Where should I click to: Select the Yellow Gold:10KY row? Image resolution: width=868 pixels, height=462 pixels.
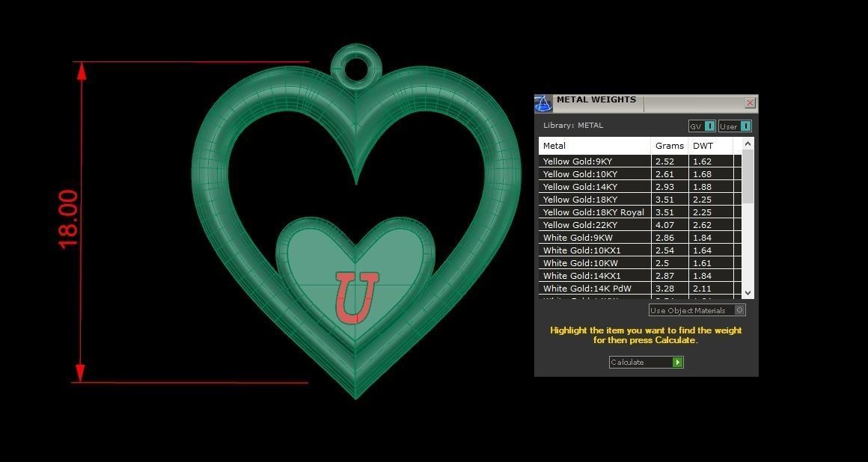click(x=640, y=173)
